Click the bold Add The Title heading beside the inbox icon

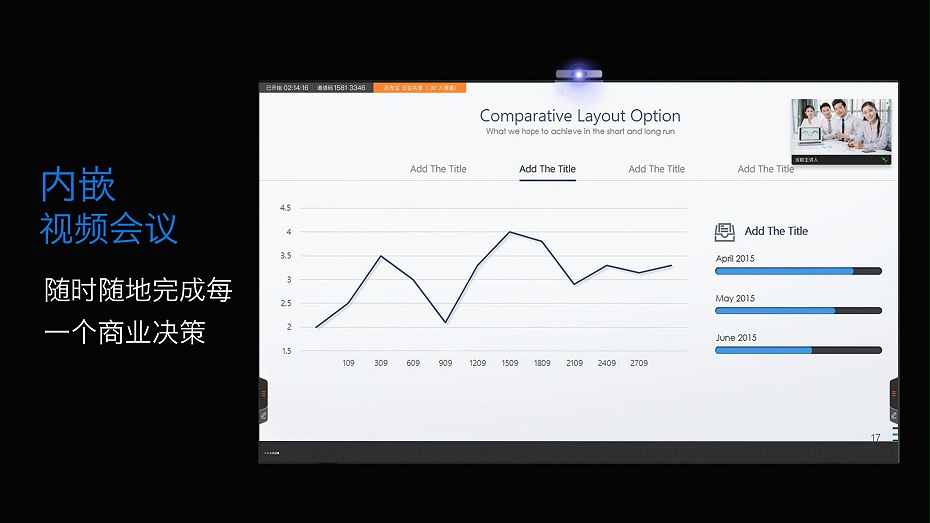point(776,231)
